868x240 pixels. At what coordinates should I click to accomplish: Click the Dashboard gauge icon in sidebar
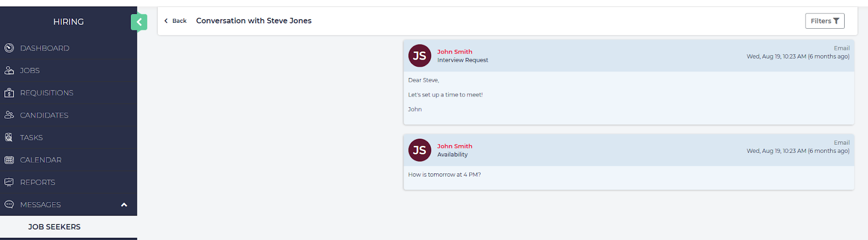[x=9, y=48]
